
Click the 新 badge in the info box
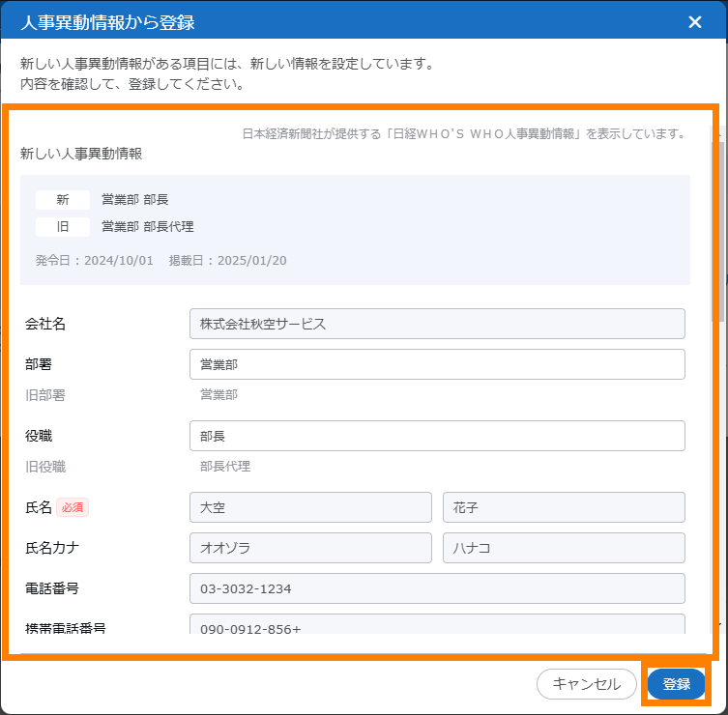(x=63, y=200)
